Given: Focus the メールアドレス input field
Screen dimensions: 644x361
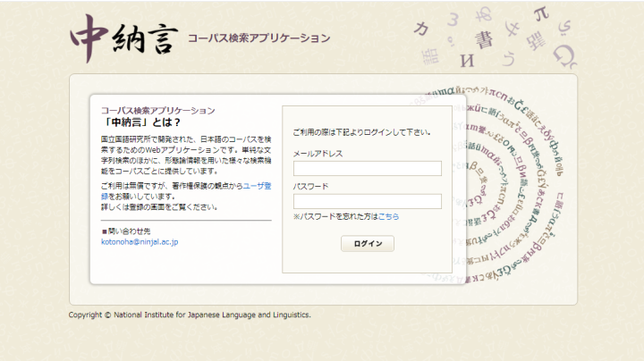Looking at the screenshot, I should [x=368, y=168].
